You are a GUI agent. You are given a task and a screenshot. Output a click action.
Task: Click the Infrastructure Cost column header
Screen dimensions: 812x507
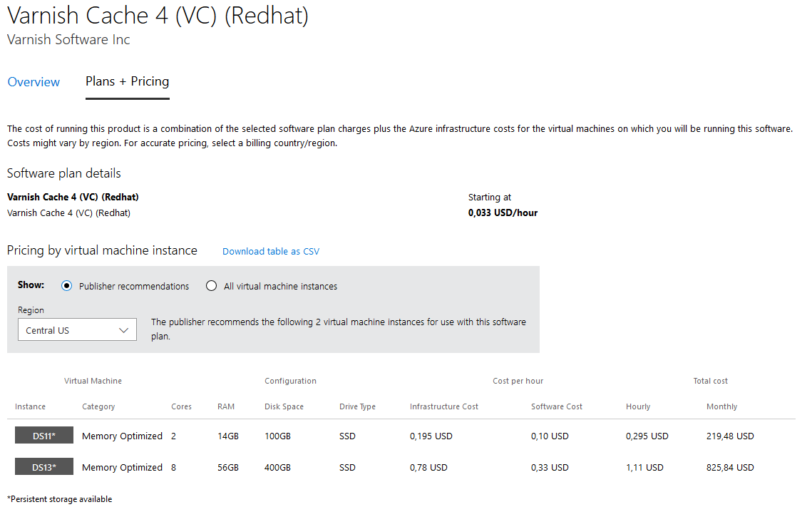click(x=444, y=407)
